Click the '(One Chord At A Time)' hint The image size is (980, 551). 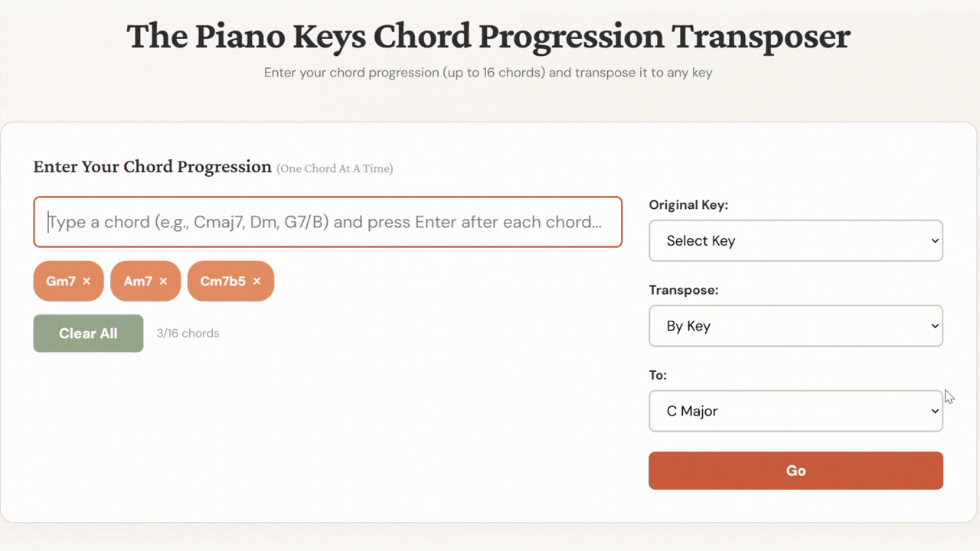(x=335, y=168)
